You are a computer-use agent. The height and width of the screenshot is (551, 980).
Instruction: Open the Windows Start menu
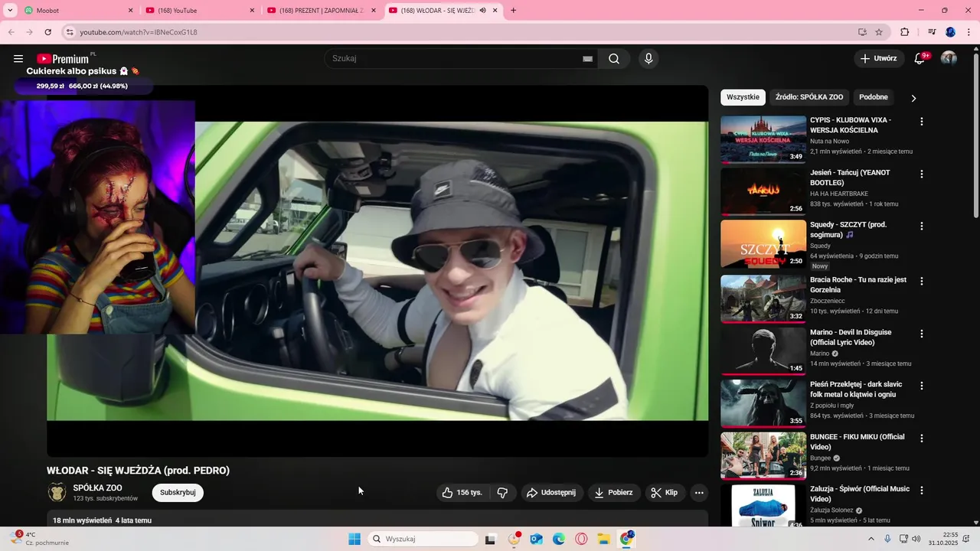pyautogui.click(x=354, y=539)
